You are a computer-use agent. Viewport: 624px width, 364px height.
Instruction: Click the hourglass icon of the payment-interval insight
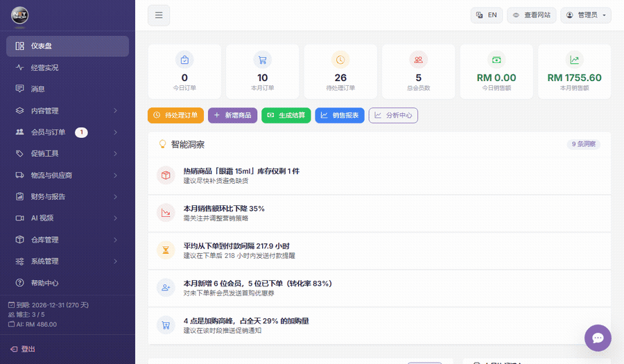click(x=166, y=250)
